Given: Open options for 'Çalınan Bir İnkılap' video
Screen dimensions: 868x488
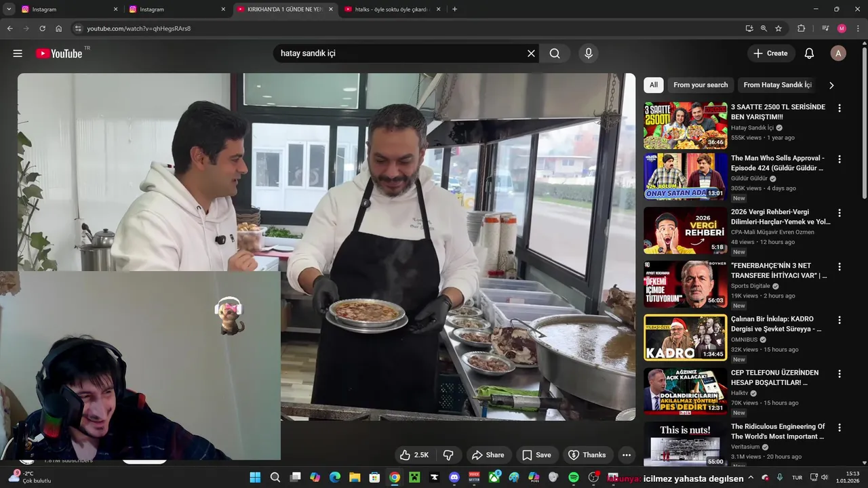Looking at the screenshot, I should click(840, 320).
